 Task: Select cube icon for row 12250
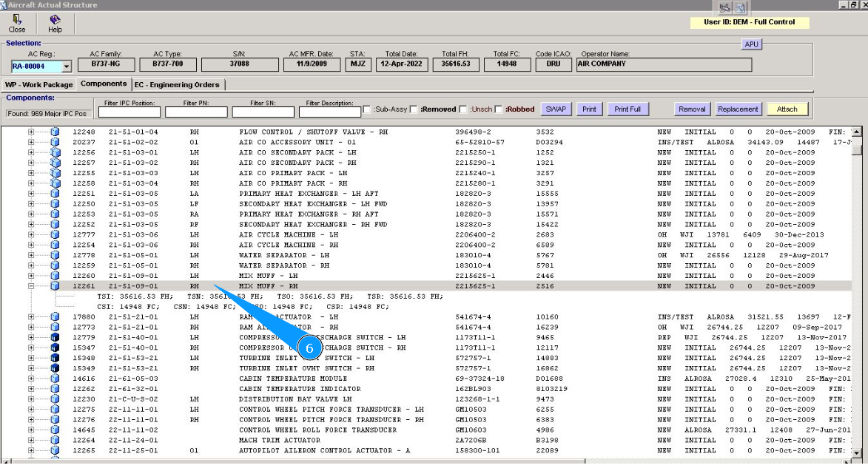[x=55, y=203]
